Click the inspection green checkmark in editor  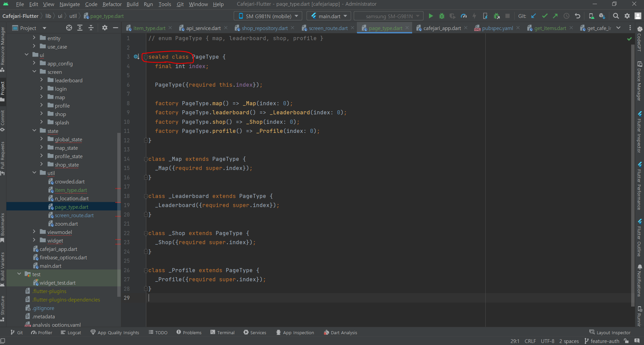629,39
